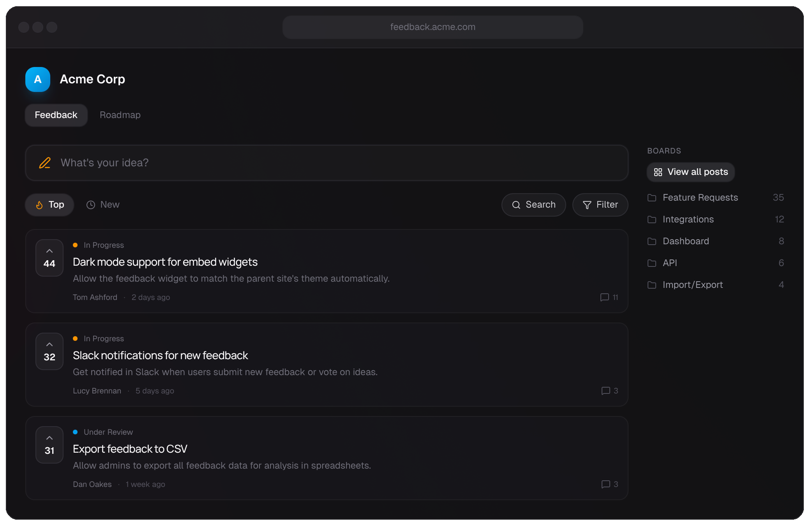The width and height of the screenshot is (812, 522).
Task: Click the orange In Progress status dot
Action: pyautogui.click(x=75, y=245)
